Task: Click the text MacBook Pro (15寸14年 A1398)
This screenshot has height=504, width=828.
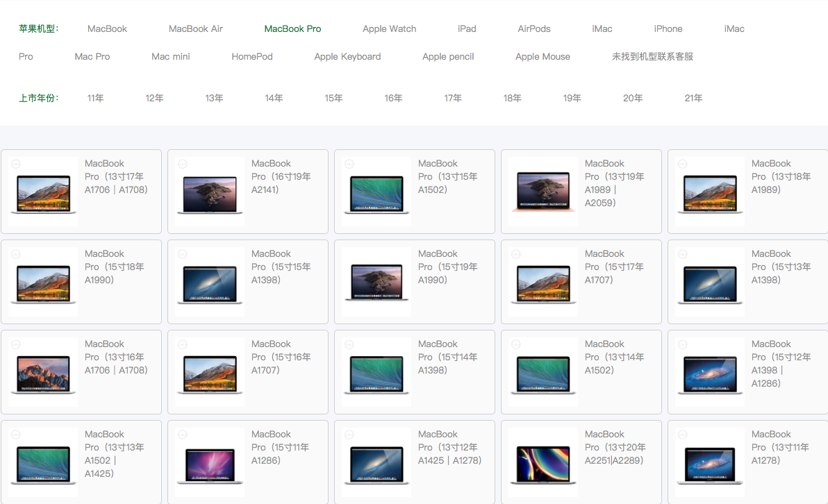Action: [x=448, y=358]
